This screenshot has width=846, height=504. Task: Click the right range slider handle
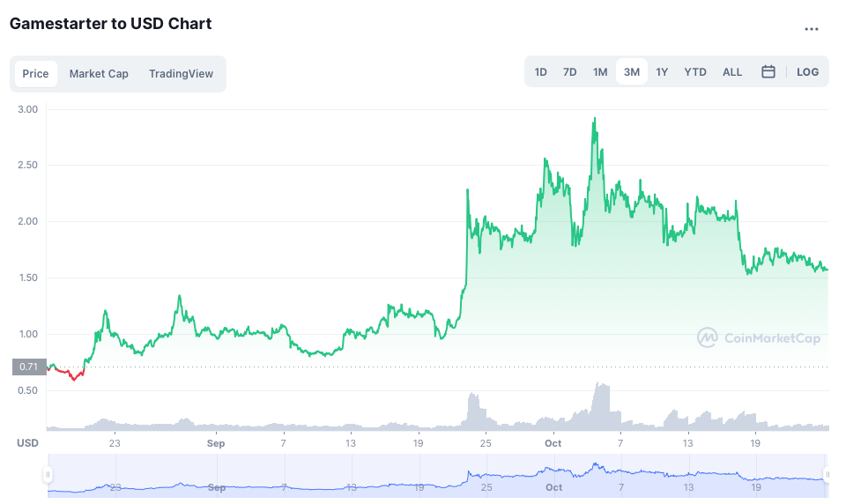[827, 475]
